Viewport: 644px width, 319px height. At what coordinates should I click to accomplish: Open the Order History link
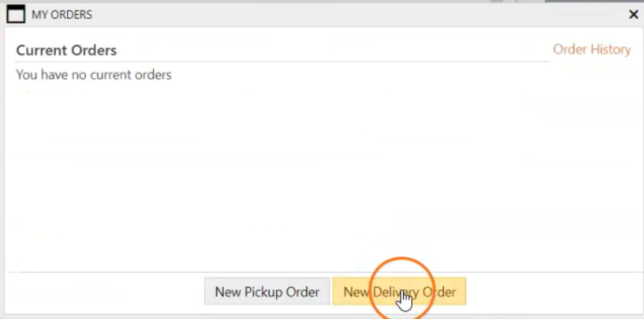pos(591,49)
